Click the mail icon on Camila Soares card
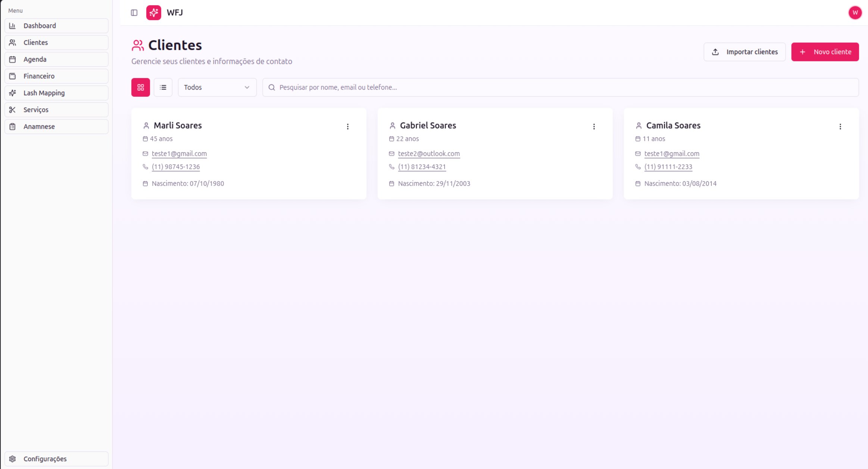The image size is (868, 469). (x=638, y=154)
